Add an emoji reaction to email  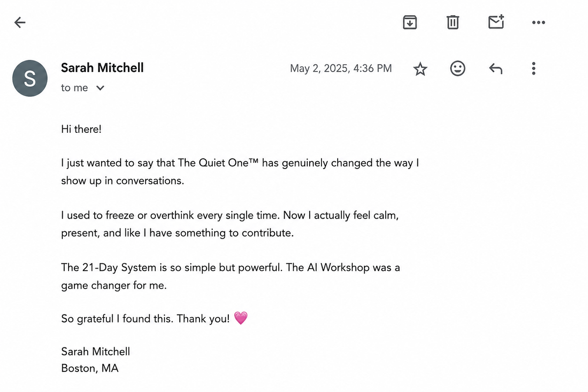point(458,69)
